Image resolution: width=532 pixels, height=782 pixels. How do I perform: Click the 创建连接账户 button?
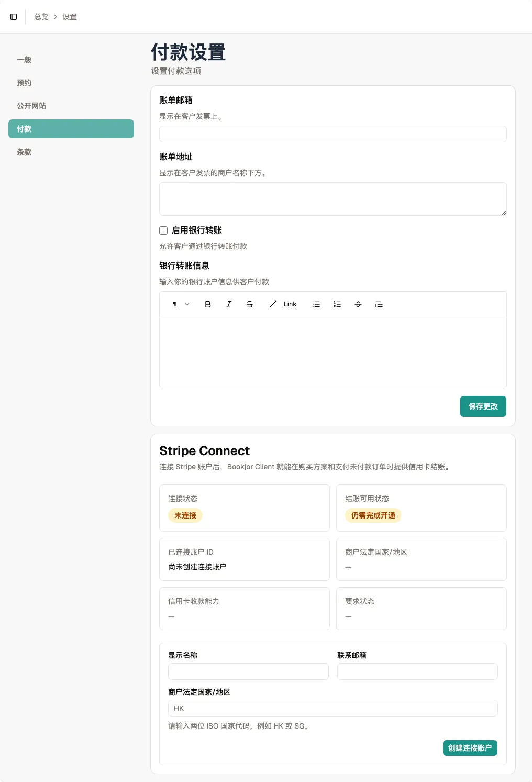tap(470, 748)
